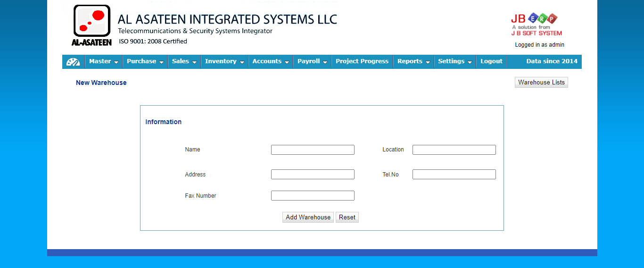Click Logout in the navigation bar
The height and width of the screenshot is (268, 644).
coord(491,61)
